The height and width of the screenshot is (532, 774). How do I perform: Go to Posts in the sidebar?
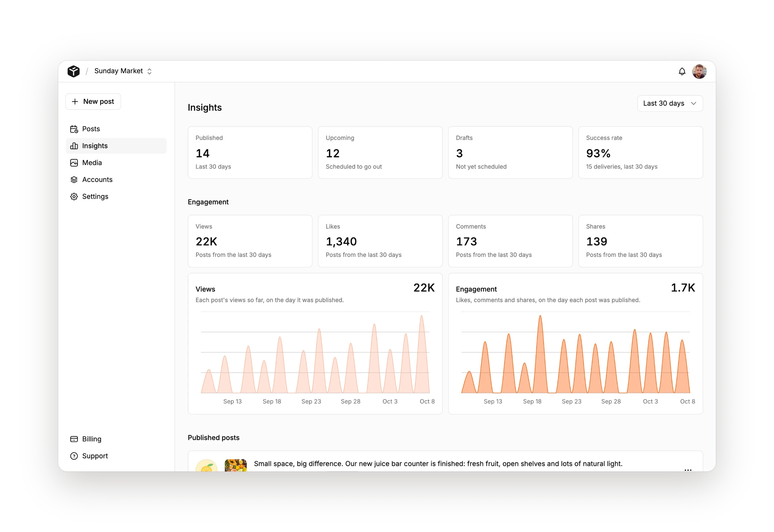click(x=116, y=129)
